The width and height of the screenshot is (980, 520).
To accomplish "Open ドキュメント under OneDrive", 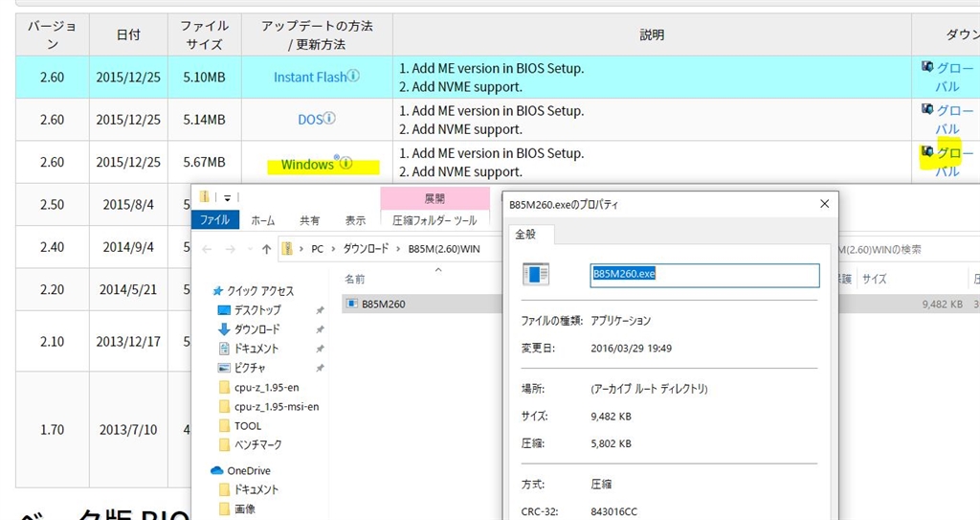I will (x=256, y=489).
